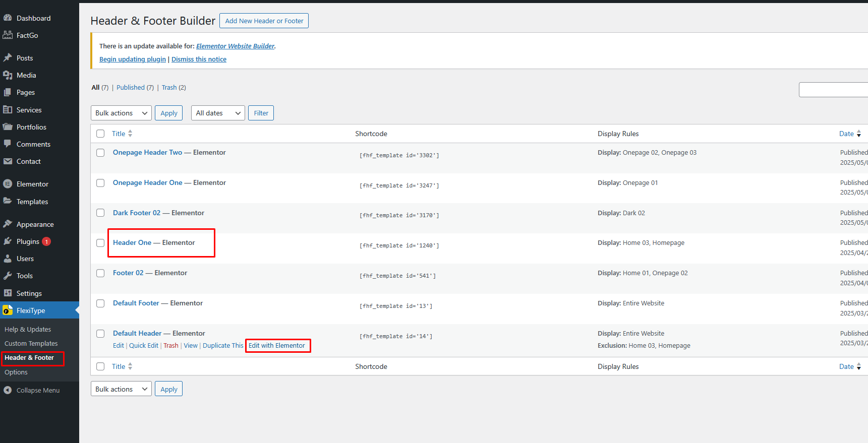The image size is (868, 443).
Task: Tick checkbox for Onepage Header One
Action: [100, 183]
